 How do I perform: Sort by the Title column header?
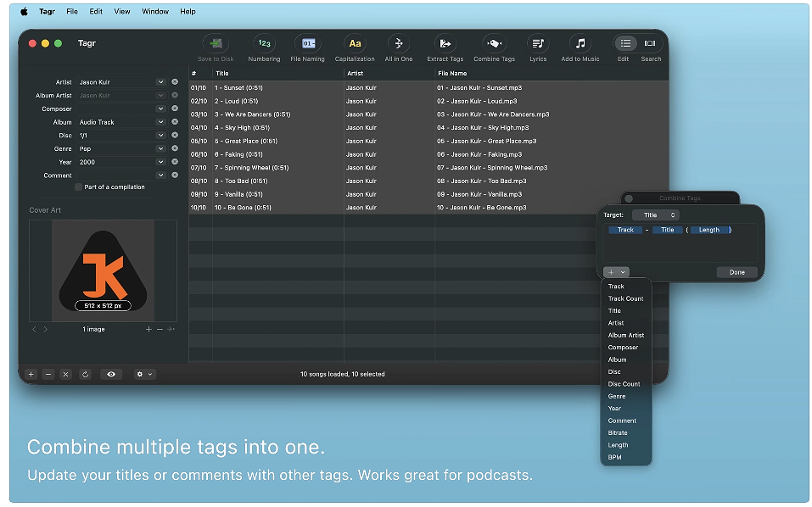278,74
